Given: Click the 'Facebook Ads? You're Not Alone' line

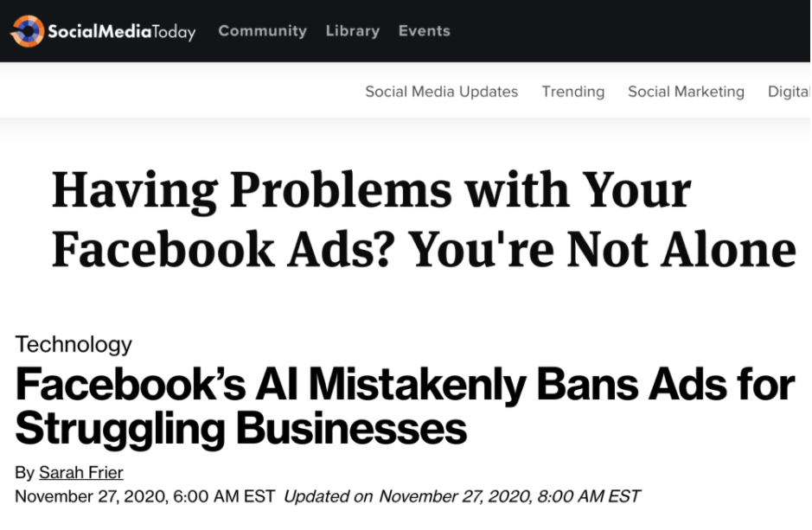Looking at the screenshot, I should pos(423,250).
